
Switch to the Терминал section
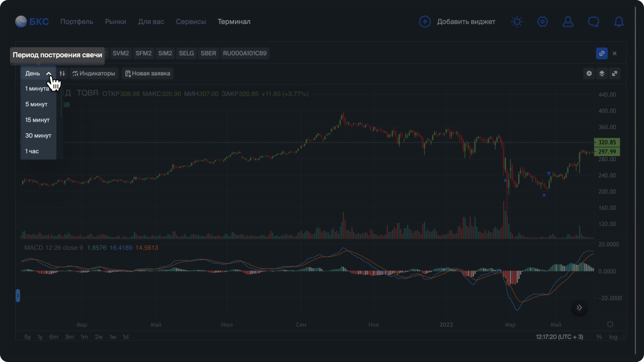coord(234,22)
